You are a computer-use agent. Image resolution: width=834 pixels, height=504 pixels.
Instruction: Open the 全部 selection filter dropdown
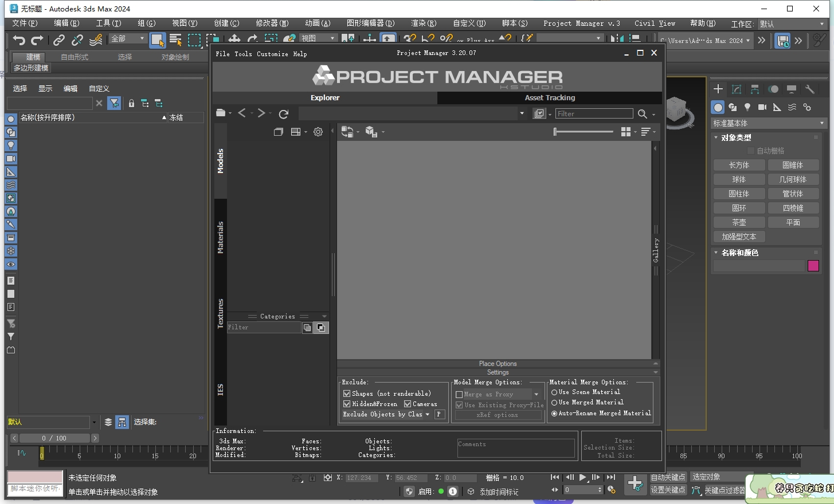tap(128, 38)
